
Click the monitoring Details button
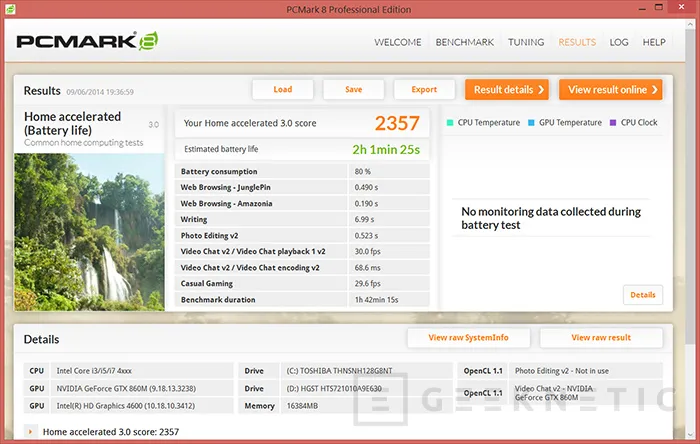pos(643,295)
